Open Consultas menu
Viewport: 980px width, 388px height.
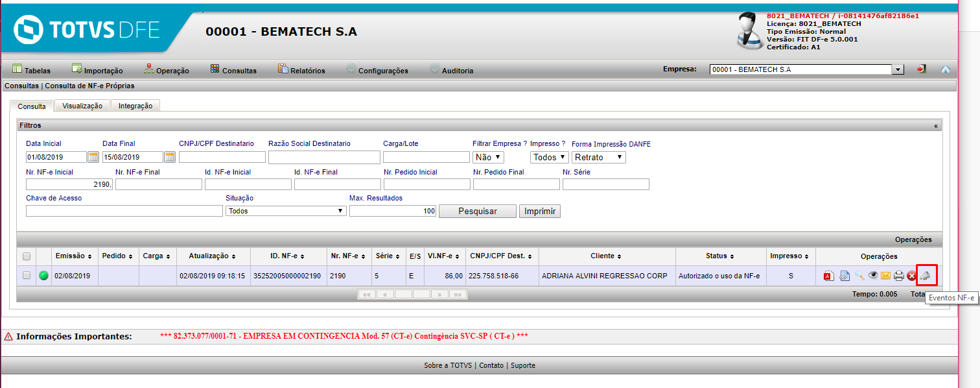tap(233, 70)
